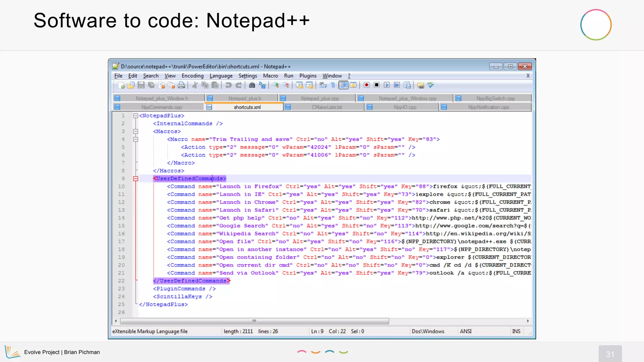The height and width of the screenshot is (362, 644).
Task: Open the Language menu
Action: point(221,76)
